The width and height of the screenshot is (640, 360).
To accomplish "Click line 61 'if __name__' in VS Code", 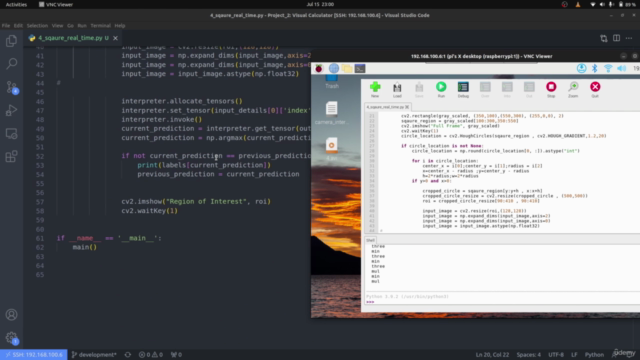I will [109, 238].
